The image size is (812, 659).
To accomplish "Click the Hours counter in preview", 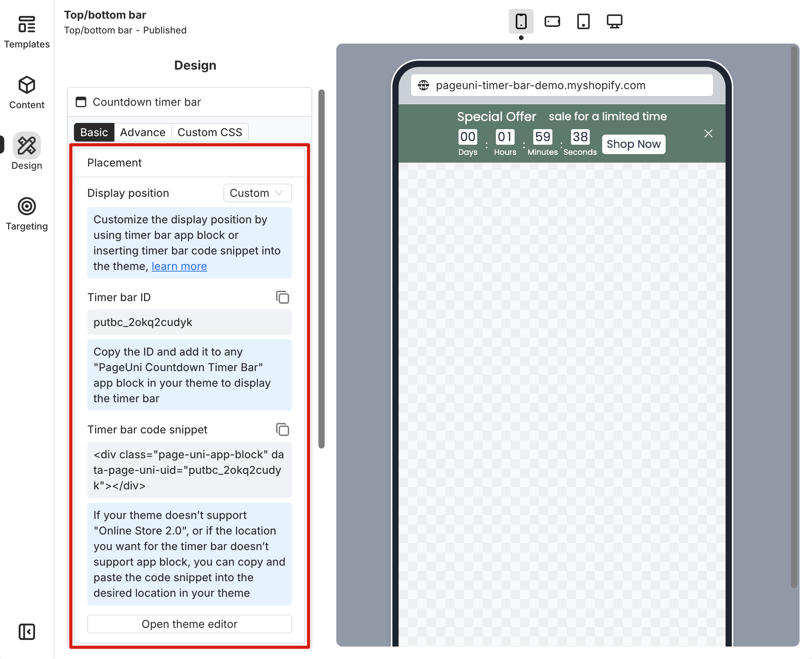I will pyautogui.click(x=505, y=143).
